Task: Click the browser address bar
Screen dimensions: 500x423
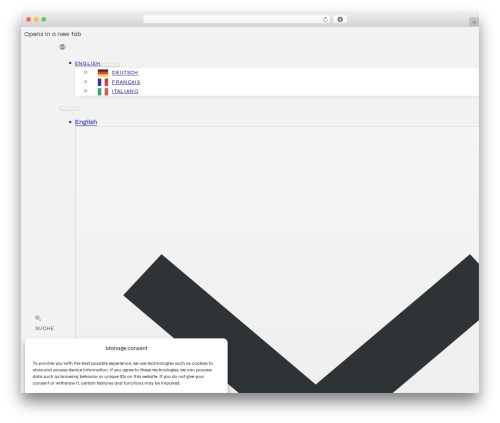Action: pyautogui.click(x=237, y=19)
